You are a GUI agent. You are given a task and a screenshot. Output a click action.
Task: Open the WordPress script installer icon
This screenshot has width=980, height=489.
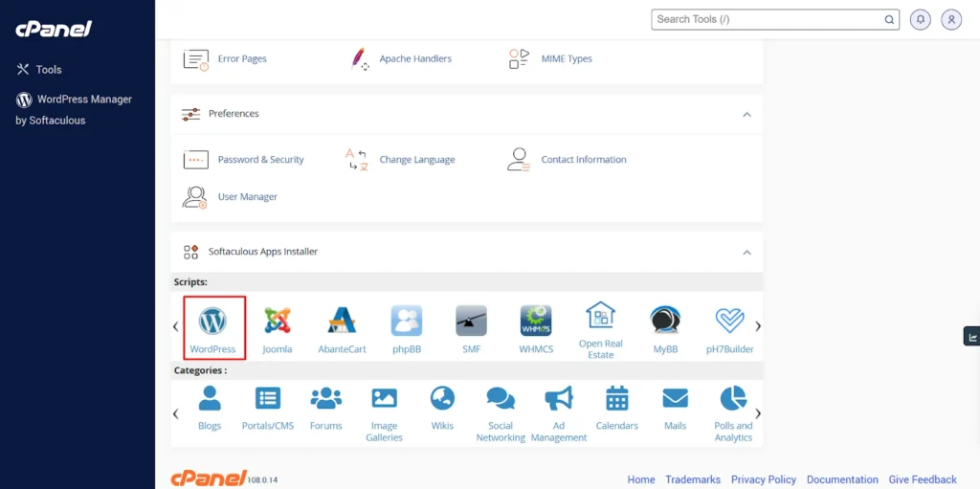[213, 321]
